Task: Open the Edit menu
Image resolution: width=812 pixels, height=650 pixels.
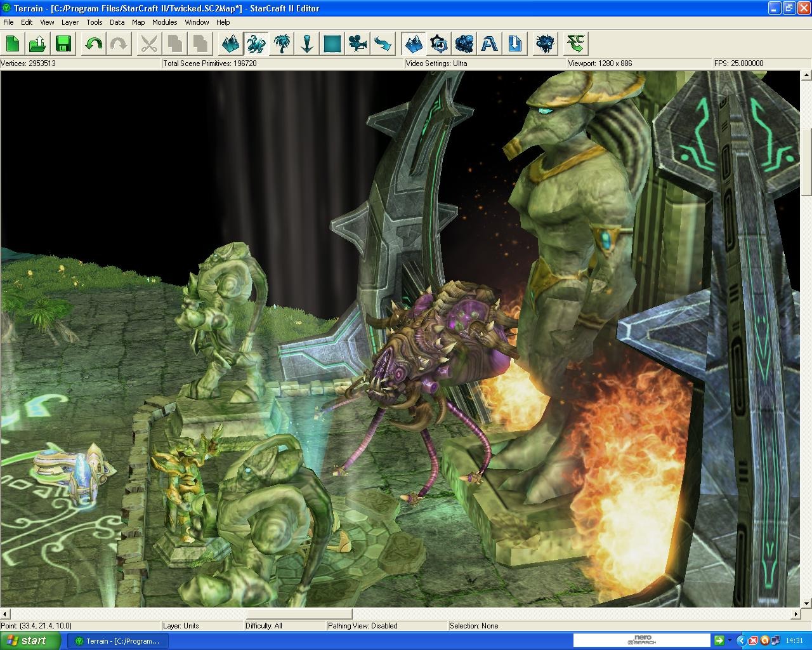Action: pyautogui.click(x=27, y=22)
